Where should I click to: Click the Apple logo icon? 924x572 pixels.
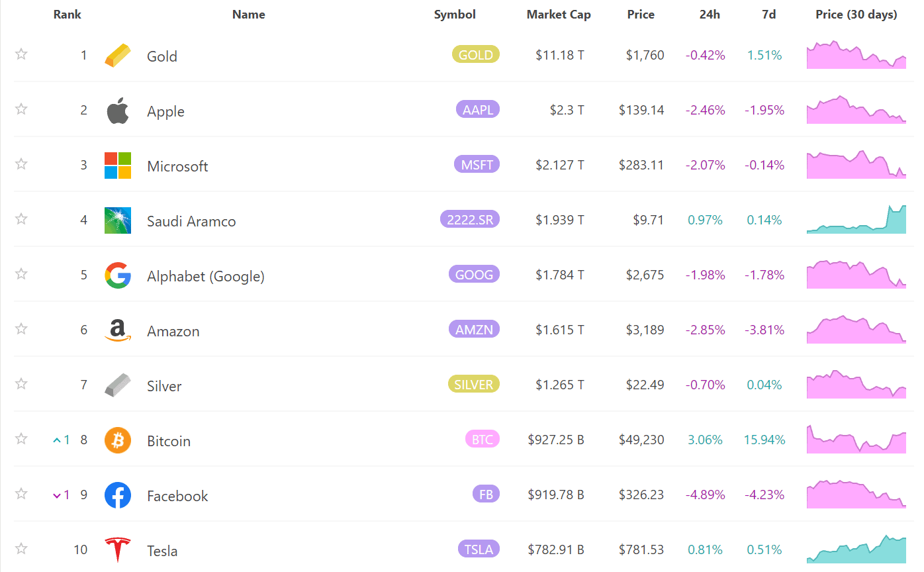tap(118, 111)
